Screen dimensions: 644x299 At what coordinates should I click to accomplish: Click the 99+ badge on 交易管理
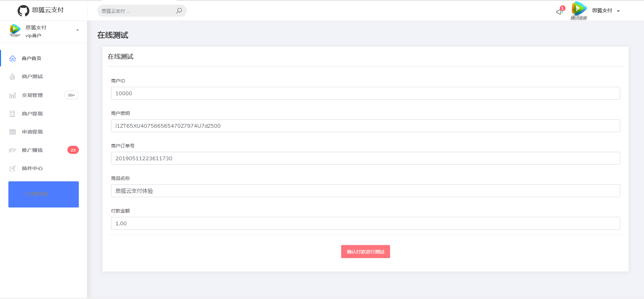pos(71,95)
